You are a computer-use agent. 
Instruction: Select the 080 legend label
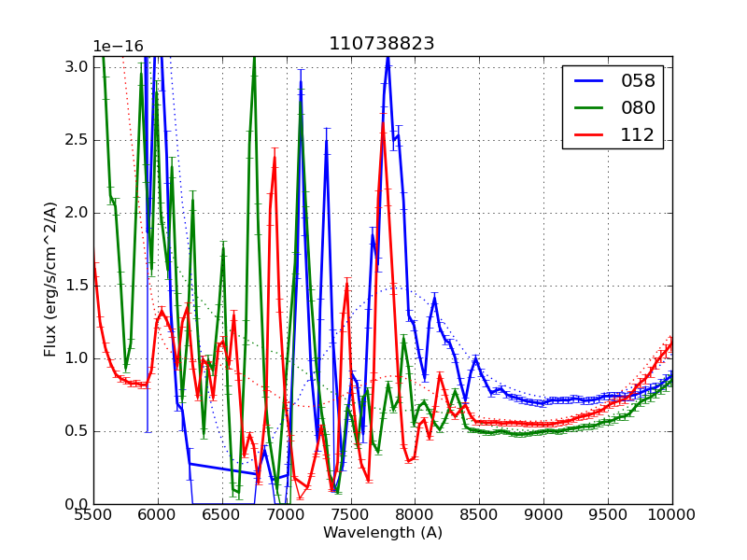coord(639,107)
